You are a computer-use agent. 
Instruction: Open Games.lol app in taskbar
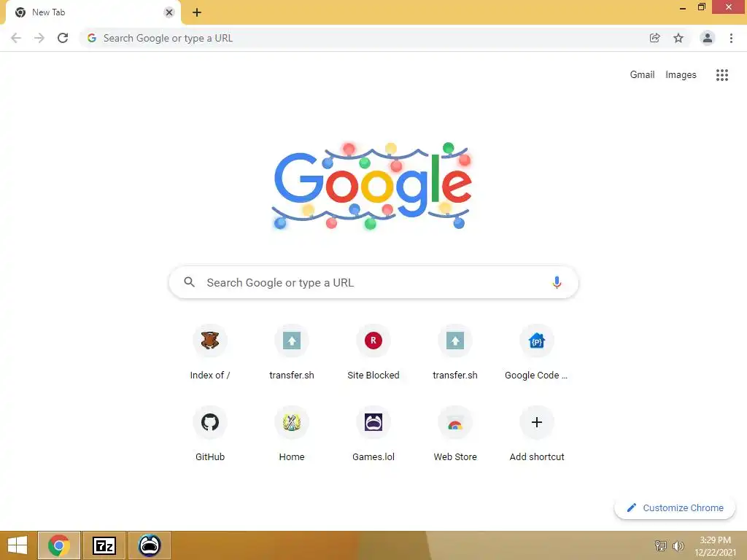pyautogui.click(x=150, y=545)
